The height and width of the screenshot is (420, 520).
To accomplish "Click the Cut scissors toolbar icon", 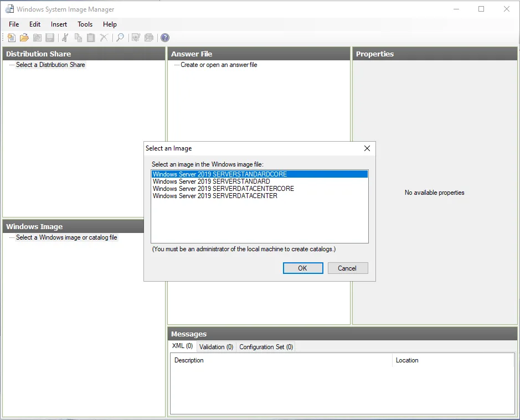I will [65, 38].
